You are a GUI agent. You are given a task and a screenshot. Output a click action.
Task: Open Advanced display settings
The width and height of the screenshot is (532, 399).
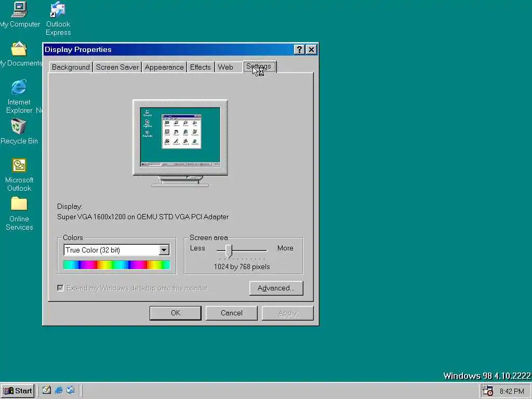276,288
